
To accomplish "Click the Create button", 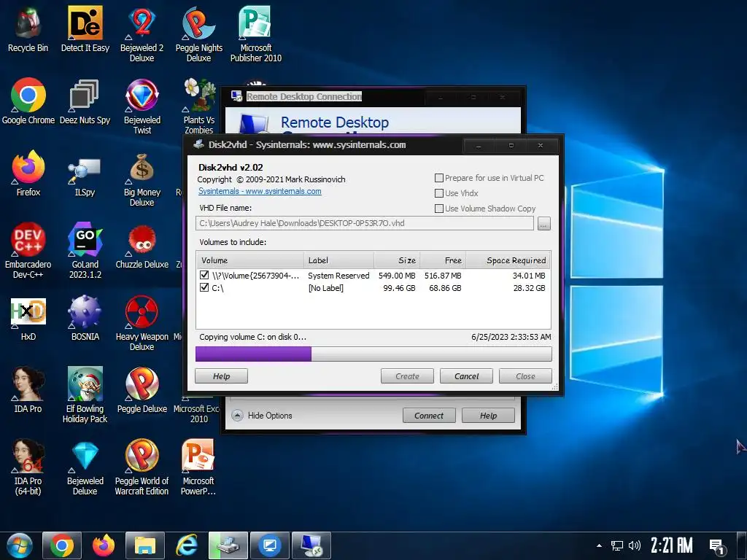I will [x=407, y=376].
